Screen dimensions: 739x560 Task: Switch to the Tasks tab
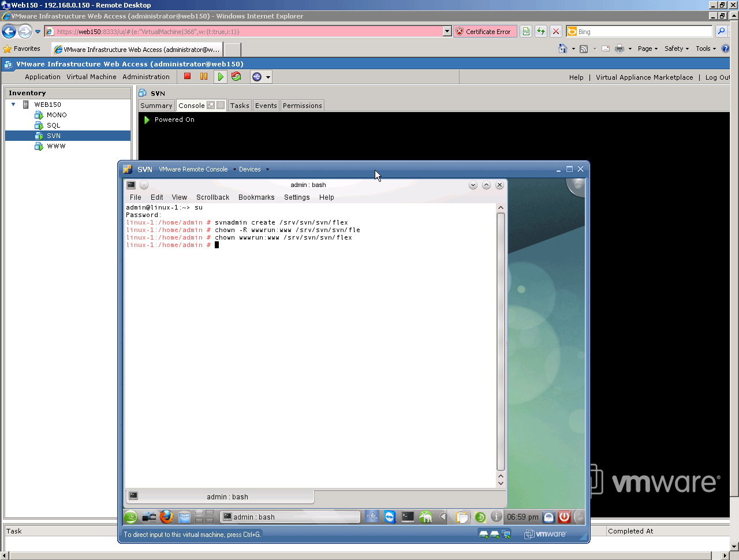tap(240, 106)
